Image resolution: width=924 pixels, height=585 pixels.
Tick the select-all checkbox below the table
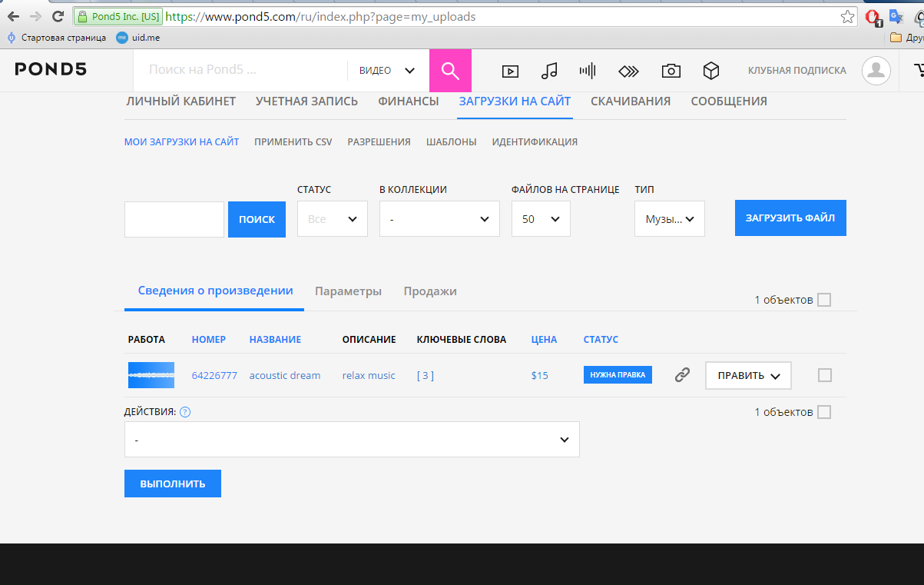824,412
